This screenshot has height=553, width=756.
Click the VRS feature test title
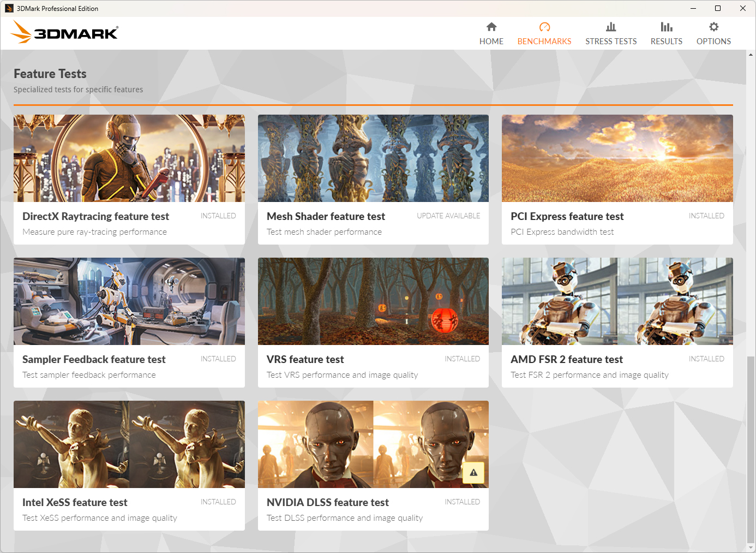pos(305,360)
